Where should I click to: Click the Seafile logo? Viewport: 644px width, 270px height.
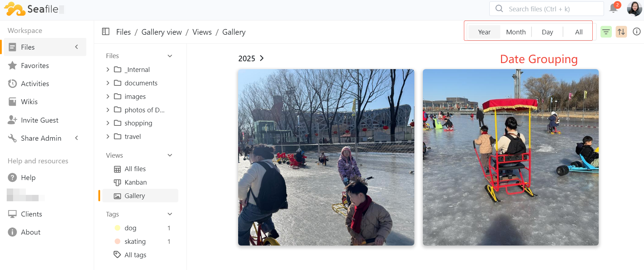(x=31, y=9)
